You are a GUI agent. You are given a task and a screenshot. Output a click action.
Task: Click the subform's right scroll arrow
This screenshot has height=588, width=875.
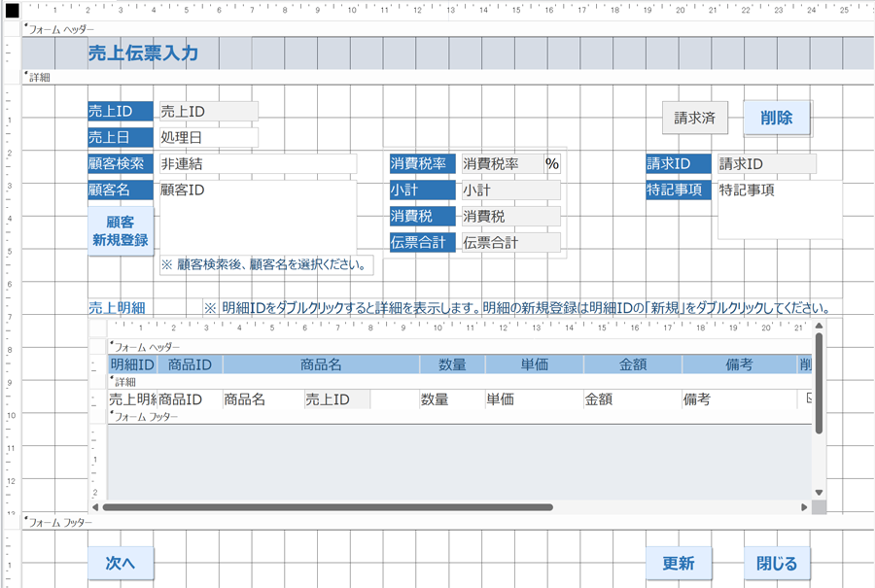tap(804, 507)
